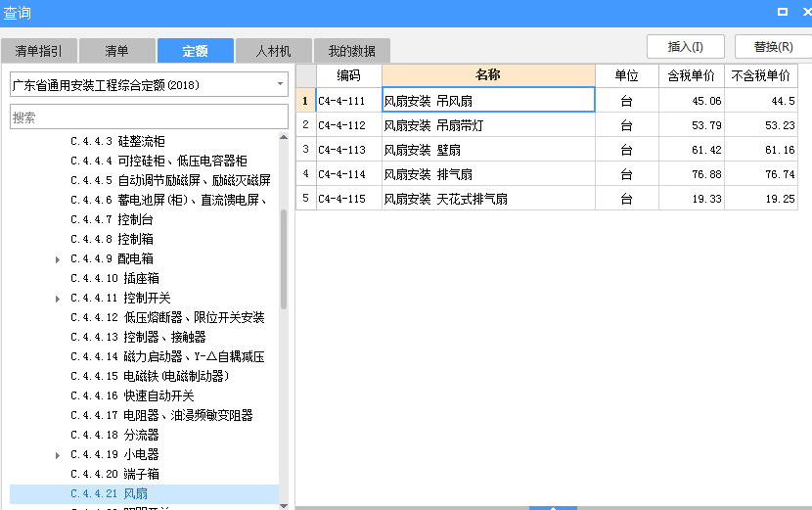Select C.4.4.15 电磁铁(电磁制动器) item
The width and height of the screenshot is (812, 510).
150,376
